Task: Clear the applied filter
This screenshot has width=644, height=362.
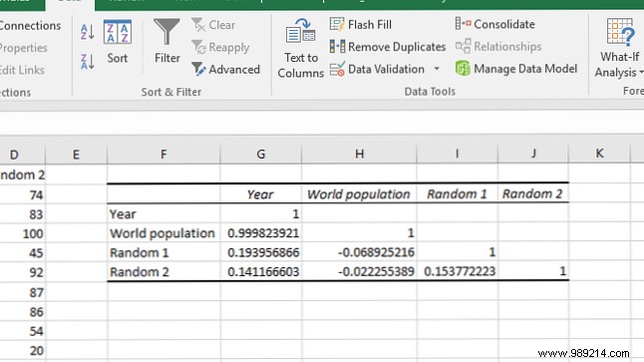Action: (213, 25)
